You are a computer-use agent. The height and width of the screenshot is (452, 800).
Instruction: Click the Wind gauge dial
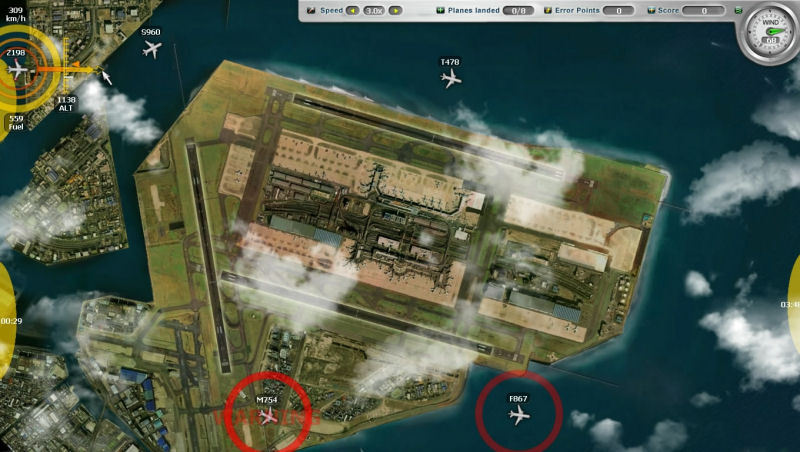tap(770, 32)
